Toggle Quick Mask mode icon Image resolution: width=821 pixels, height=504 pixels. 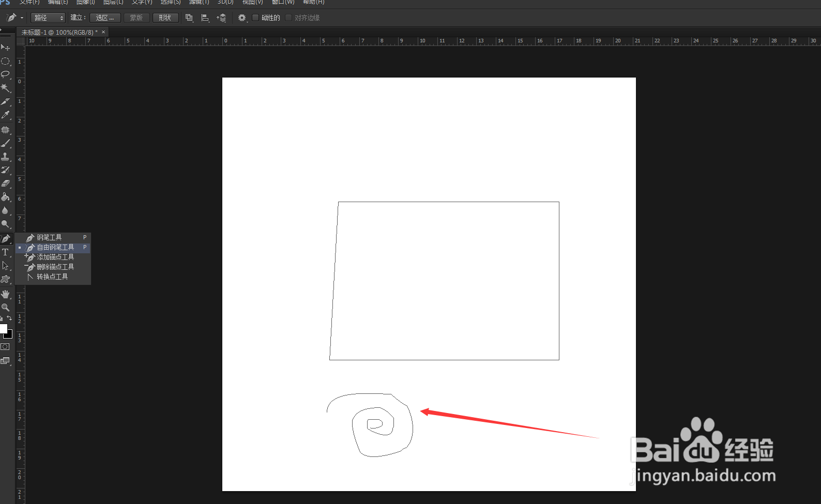click(5, 347)
